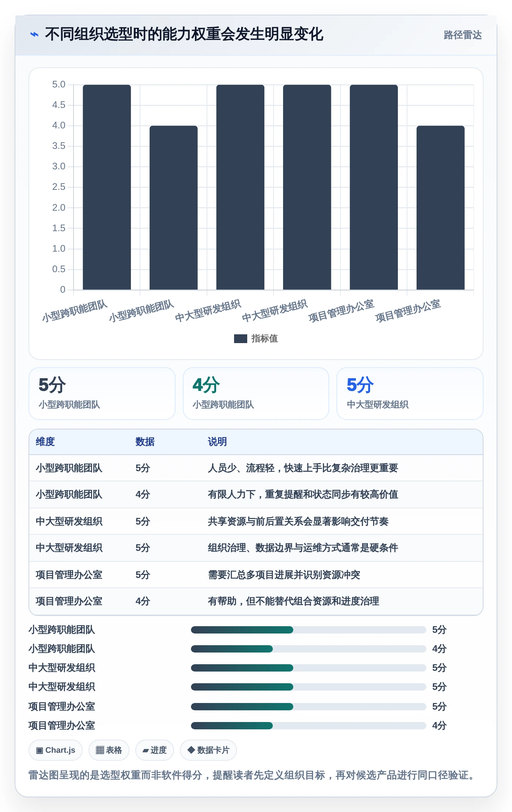Click the 数据 column header
This screenshot has width=512, height=812.
pos(145,442)
